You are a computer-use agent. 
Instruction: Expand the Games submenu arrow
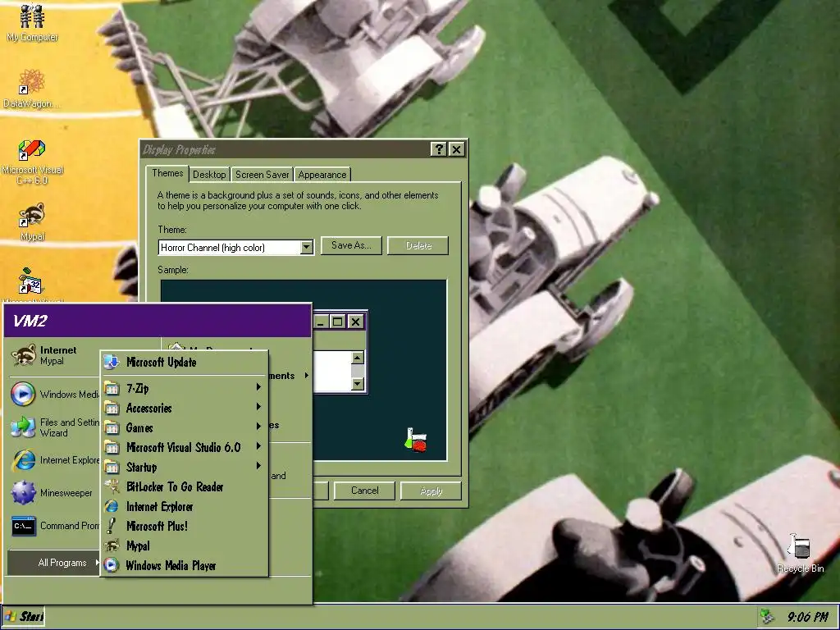(x=258, y=427)
